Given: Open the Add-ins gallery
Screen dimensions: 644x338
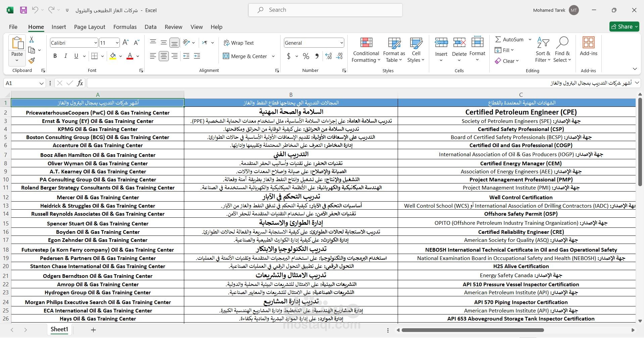Looking at the screenshot, I should coord(589,46).
